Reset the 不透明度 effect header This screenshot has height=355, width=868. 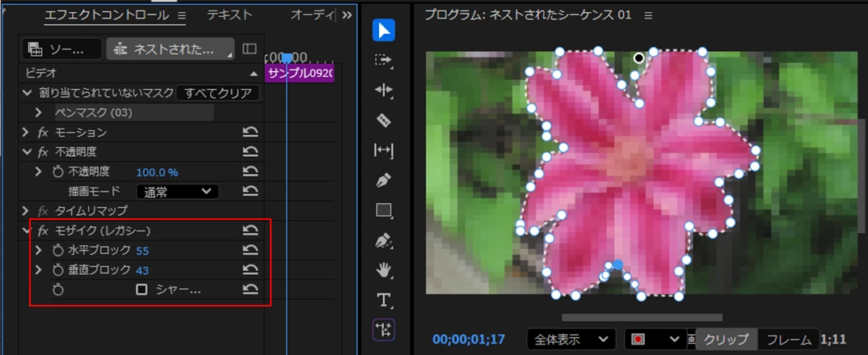[x=251, y=152]
